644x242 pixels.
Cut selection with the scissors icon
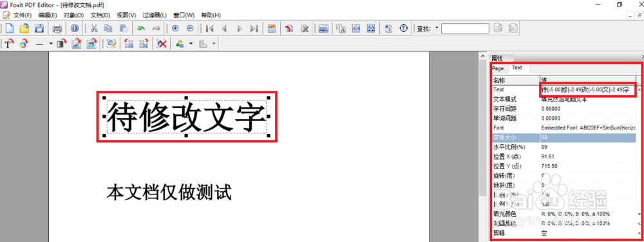(94, 28)
